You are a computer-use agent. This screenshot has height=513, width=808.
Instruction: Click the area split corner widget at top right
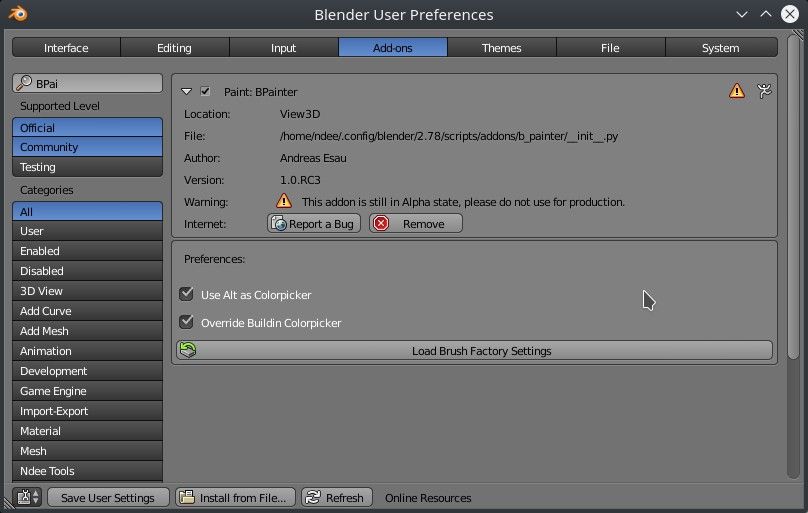(797, 34)
